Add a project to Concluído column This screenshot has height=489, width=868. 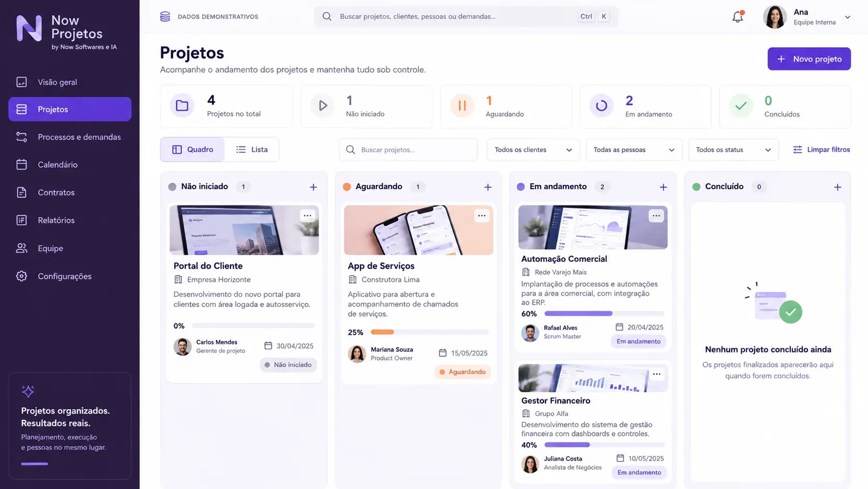coord(837,187)
